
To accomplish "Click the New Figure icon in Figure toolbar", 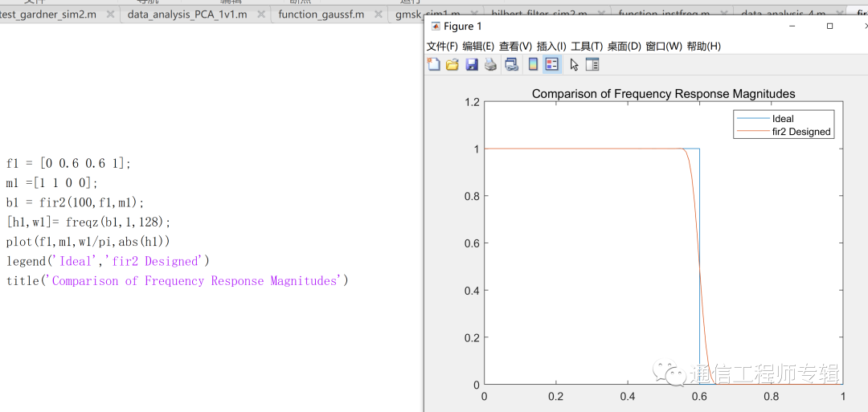I will 434,64.
